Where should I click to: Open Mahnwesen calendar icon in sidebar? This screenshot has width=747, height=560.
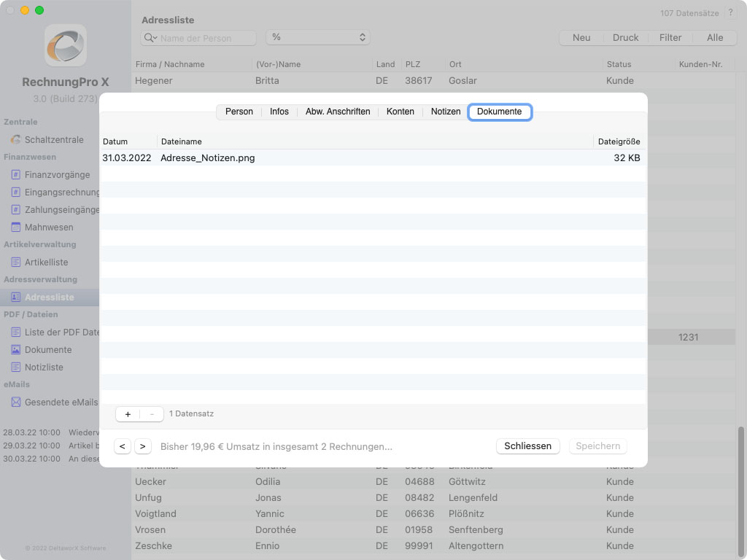[x=15, y=227]
